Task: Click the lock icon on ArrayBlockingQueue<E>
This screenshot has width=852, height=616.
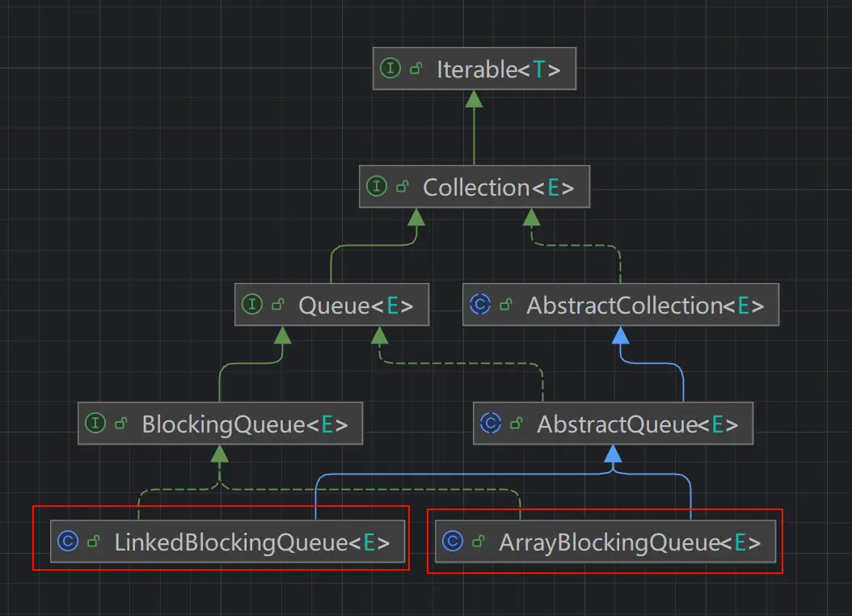Action: point(479,541)
